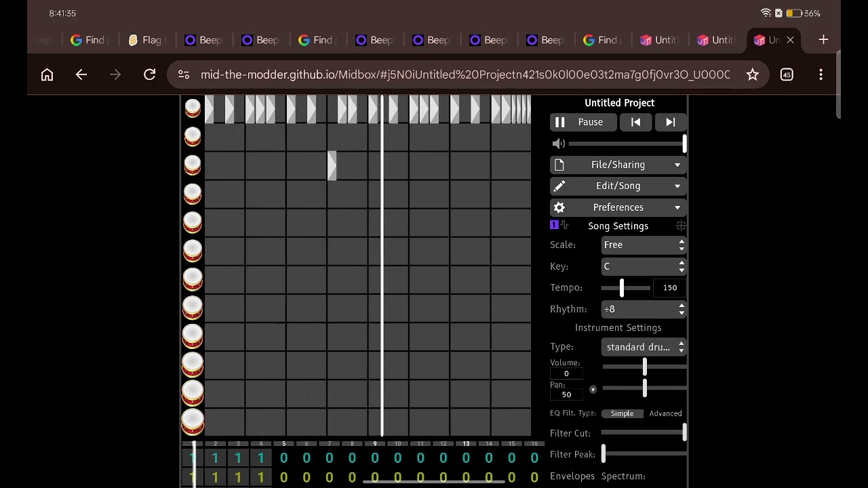Close the active Untitled tab
868x488 pixels.
pyautogui.click(x=790, y=40)
